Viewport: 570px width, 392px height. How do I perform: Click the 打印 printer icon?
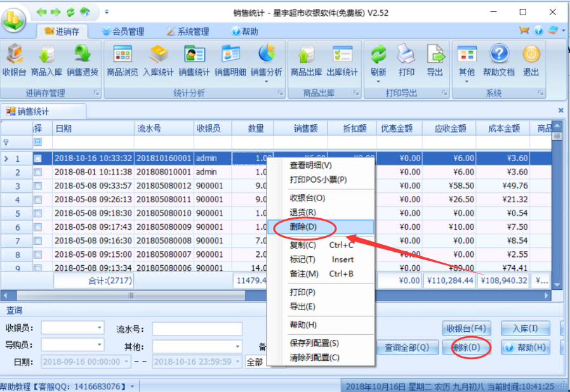point(406,61)
